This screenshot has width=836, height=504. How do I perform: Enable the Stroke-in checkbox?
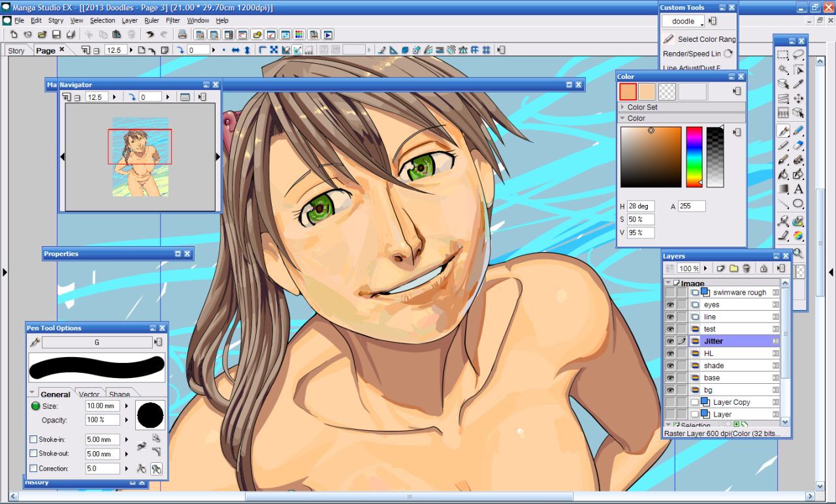coord(33,439)
